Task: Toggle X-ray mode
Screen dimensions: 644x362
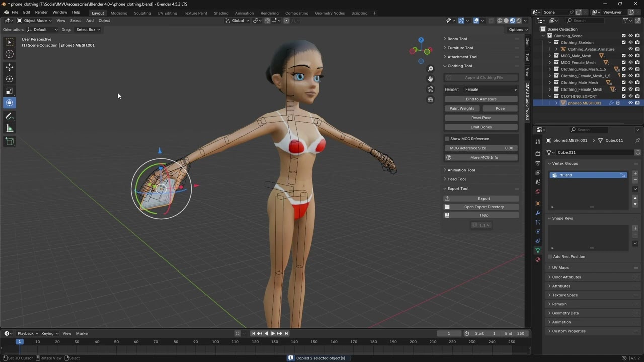Action: tap(491, 21)
